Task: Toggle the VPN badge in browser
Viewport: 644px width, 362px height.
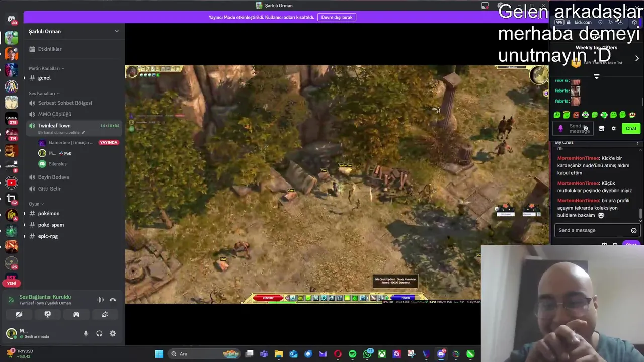Action: [559, 22]
